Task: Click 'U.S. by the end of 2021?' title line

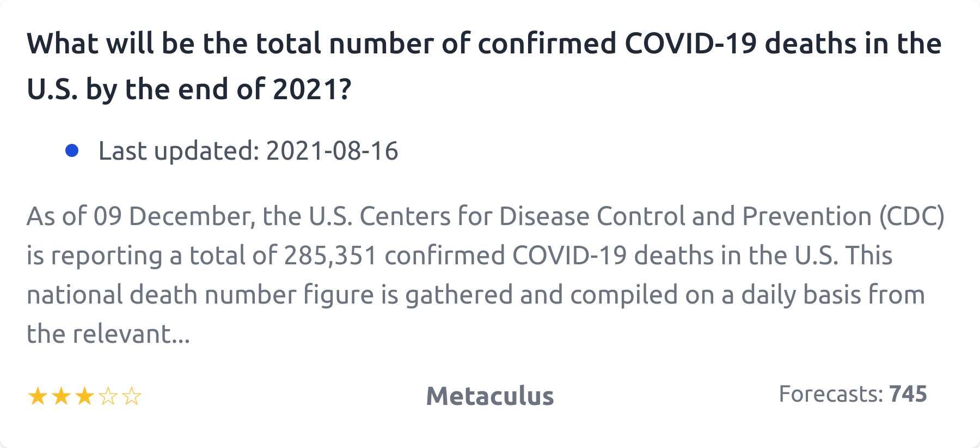Action: coord(189,89)
